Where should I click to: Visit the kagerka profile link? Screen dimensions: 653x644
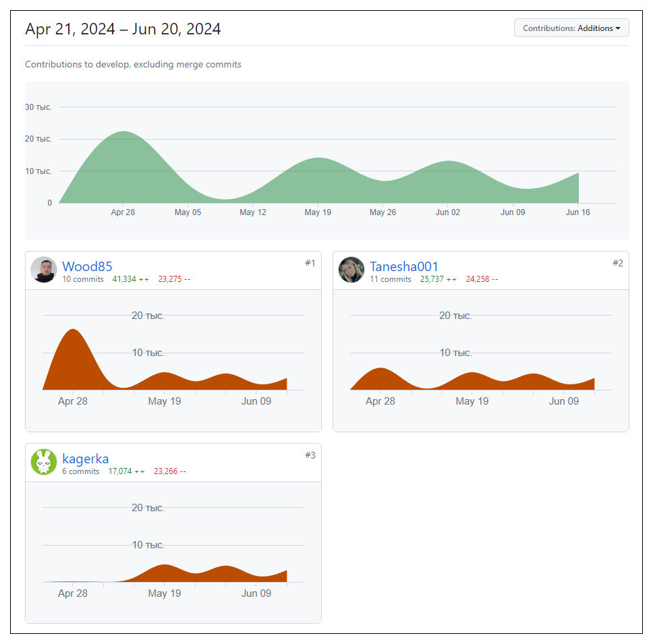pos(86,459)
